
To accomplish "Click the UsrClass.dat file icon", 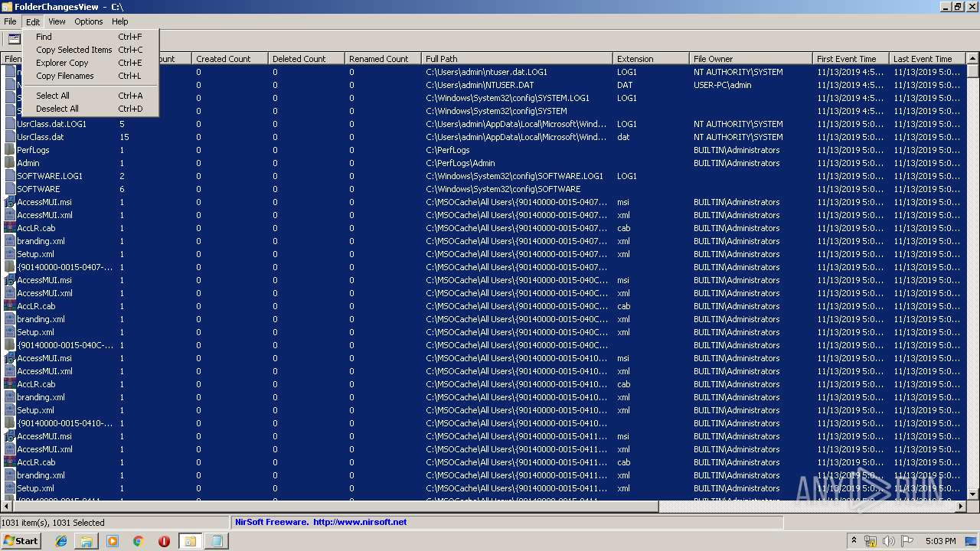I will point(10,137).
